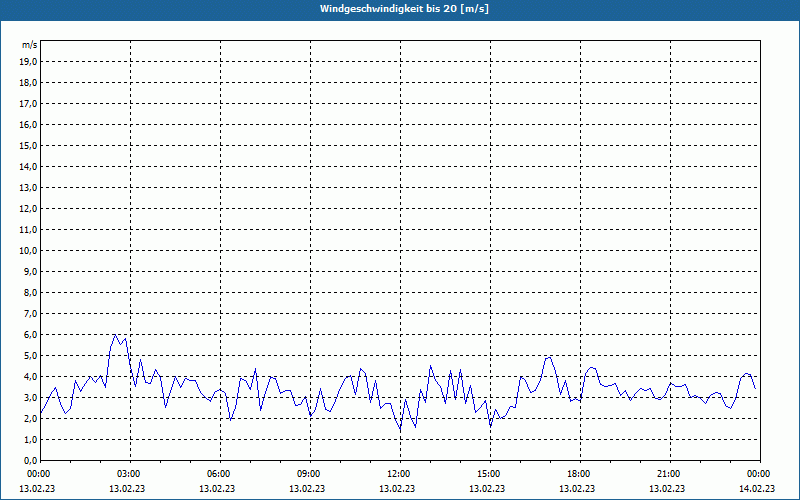Click the "03:00" time axis label
The image size is (800, 500).
[131, 474]
